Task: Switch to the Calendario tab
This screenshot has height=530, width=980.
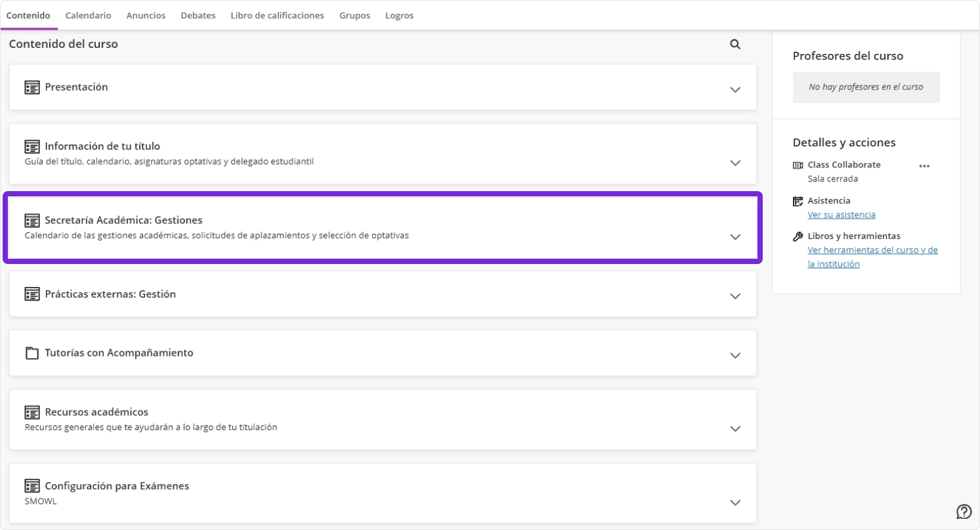Action: coord(88,15)
